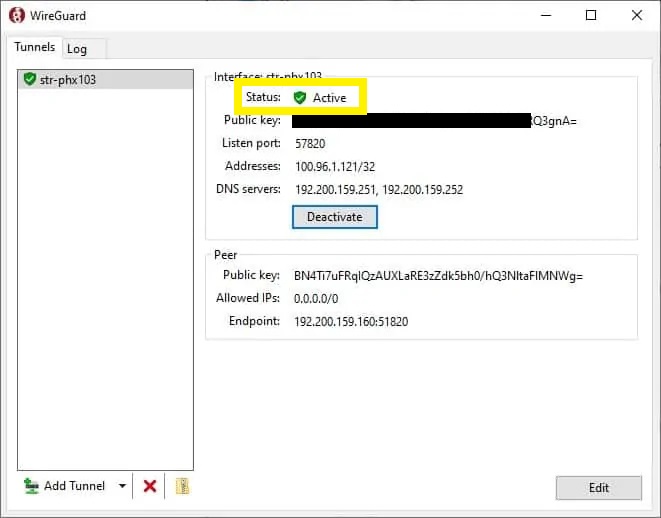Export tunnels to zip archive icon
The image size is (661, 518).
[x=183, y=486]
